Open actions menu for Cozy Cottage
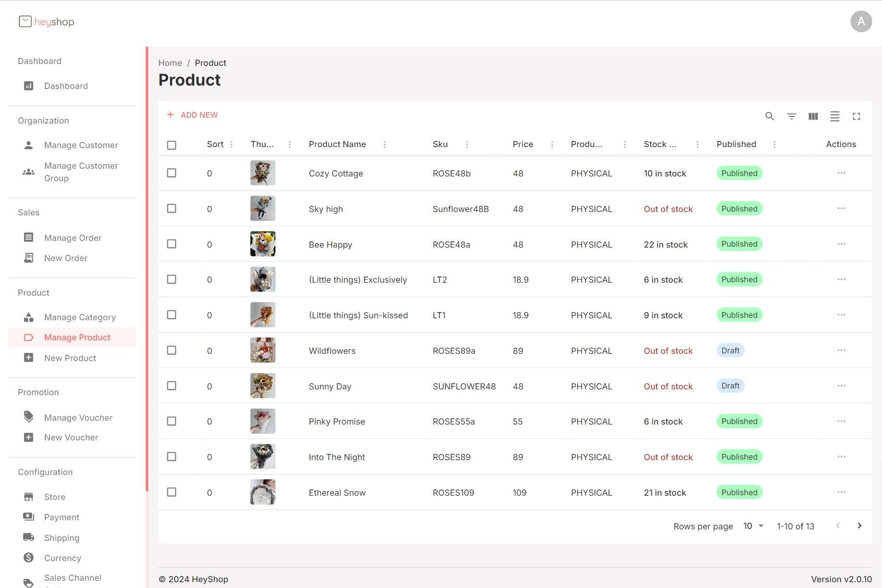The image size is (882, 588). point(841,173)
